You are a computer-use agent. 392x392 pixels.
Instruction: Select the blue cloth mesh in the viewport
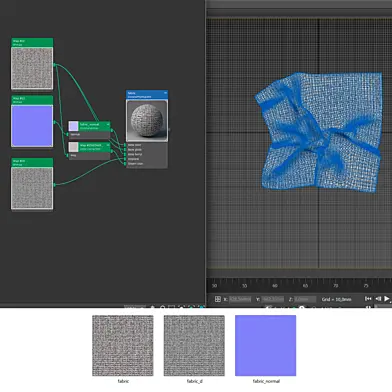[319, 132]
